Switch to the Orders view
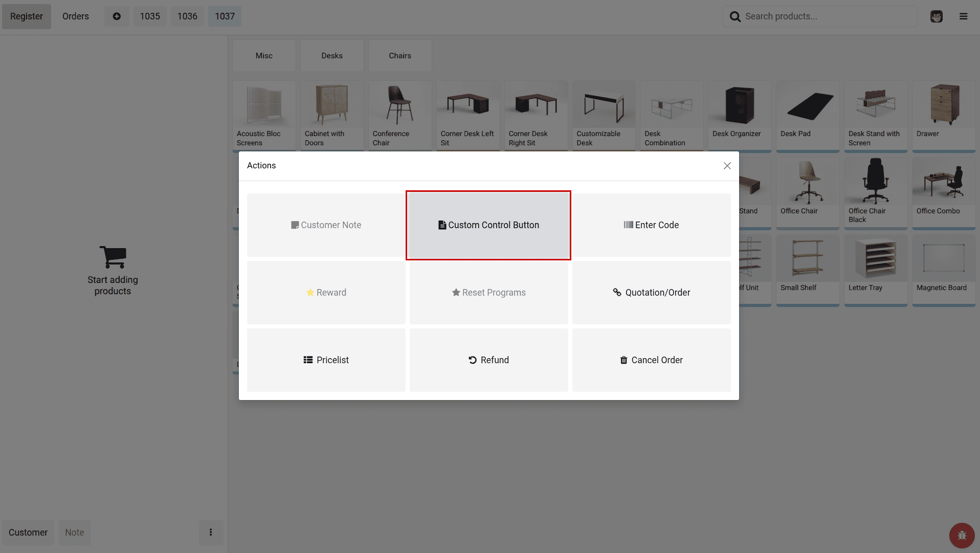 point(75,16)
